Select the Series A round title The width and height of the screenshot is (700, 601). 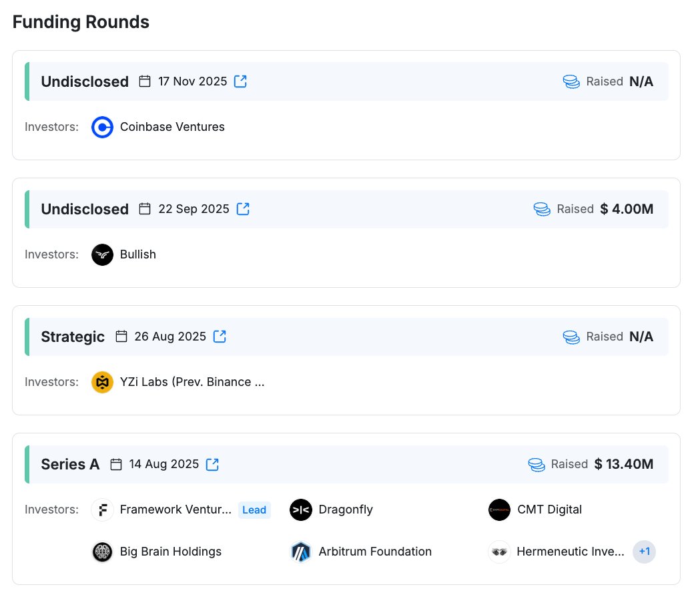(70, 464)
